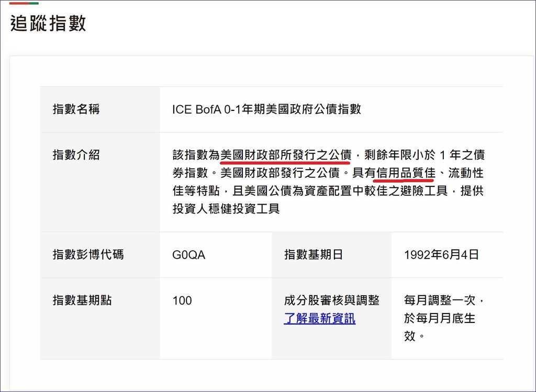Click the 指數基期日 label
Viewport: 536px width, 392px height.
point(314,254)
